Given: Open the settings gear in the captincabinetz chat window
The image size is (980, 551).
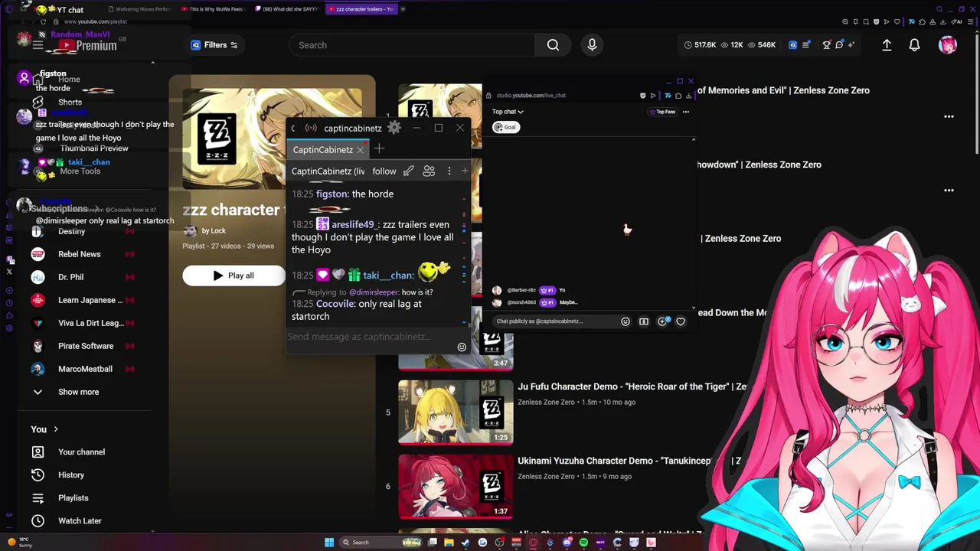Looking at the screenshot, I should pos(394,128).
